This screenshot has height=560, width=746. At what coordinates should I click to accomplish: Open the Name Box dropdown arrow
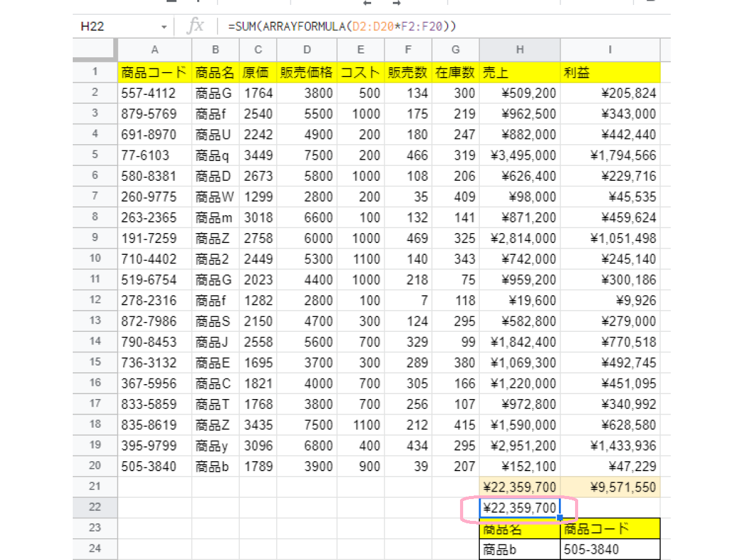pyautogui.click(x=164, y=27)
